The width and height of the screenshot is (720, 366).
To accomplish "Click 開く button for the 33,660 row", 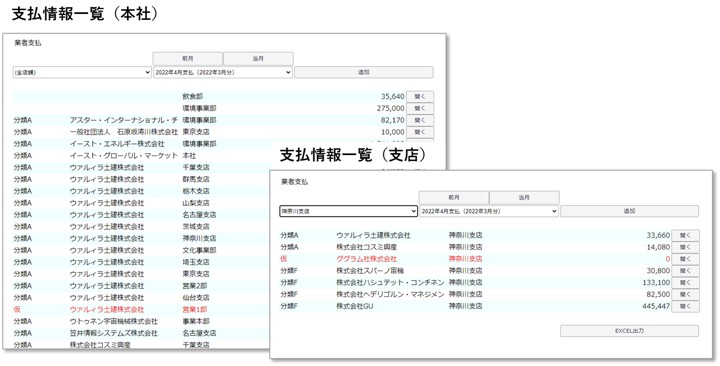I will (686, 235).
